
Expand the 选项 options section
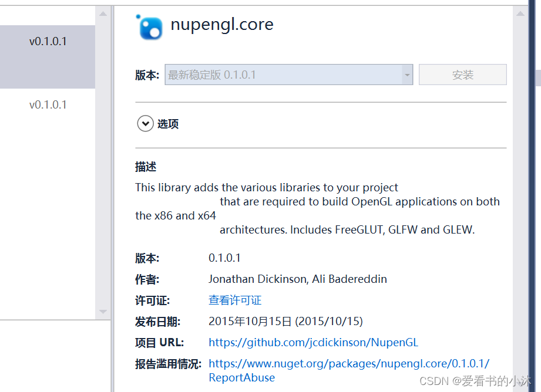pos(145,123)
